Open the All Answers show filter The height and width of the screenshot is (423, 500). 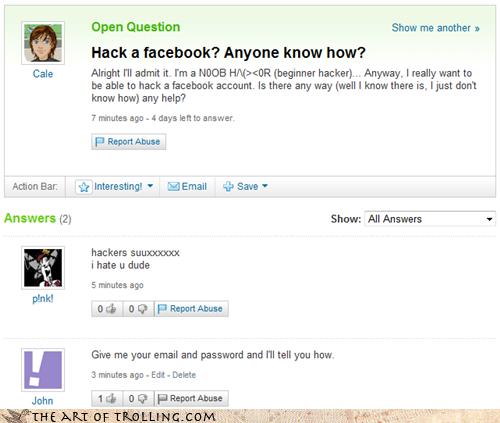[430, 219]
